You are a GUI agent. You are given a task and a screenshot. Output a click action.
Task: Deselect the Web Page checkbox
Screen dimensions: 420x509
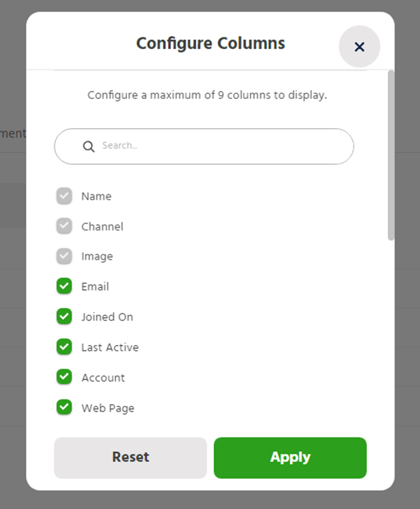click(64, 407)
